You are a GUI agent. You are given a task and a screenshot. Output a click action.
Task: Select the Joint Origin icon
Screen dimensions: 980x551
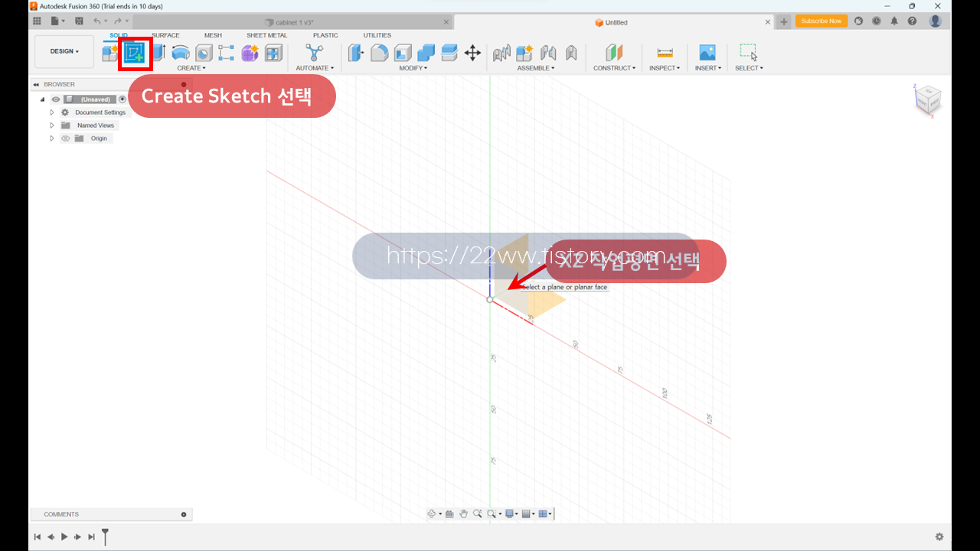pyautogui.click(x=571, y=53)
